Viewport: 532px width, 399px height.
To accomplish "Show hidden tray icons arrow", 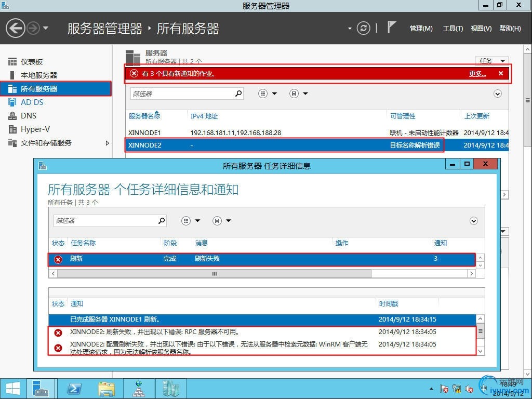I will [431, 389].
